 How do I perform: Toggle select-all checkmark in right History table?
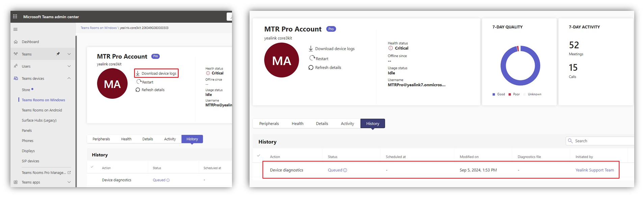[x=259, y=156]
